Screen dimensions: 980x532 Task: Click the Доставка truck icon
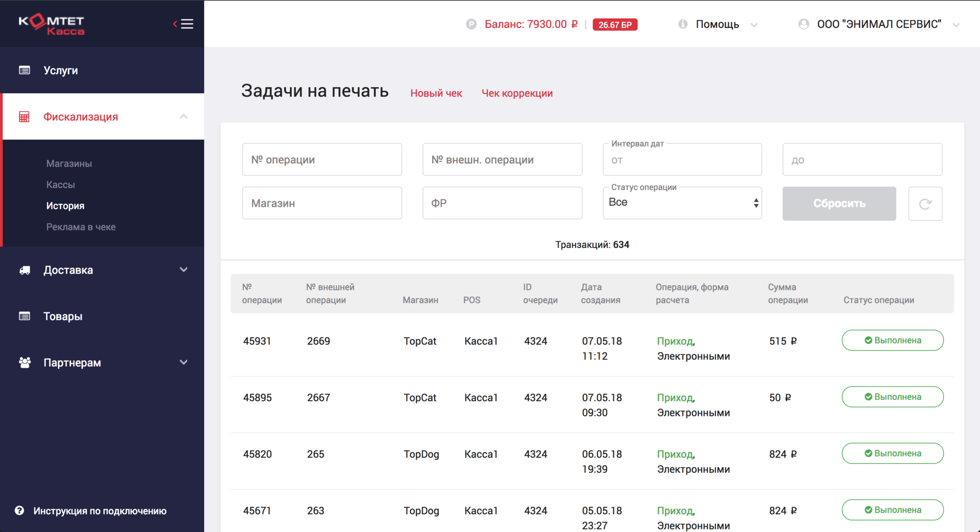[24, 270]
